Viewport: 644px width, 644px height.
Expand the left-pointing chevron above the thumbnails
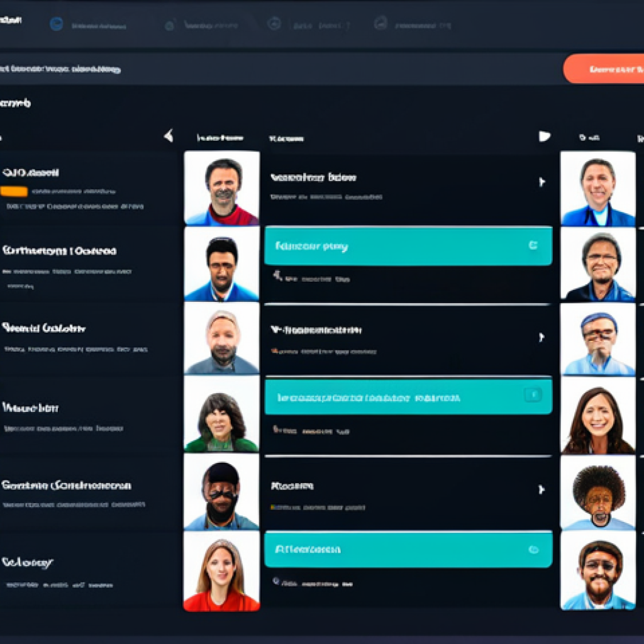(168, 134)
